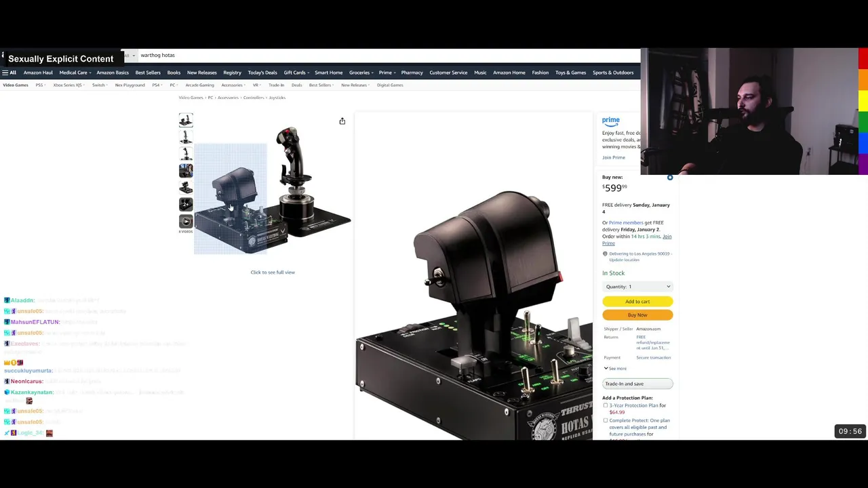Screen dimensions: 868x488
Task: Click Join Prime link under Prime logo
Action: point(614,158)
